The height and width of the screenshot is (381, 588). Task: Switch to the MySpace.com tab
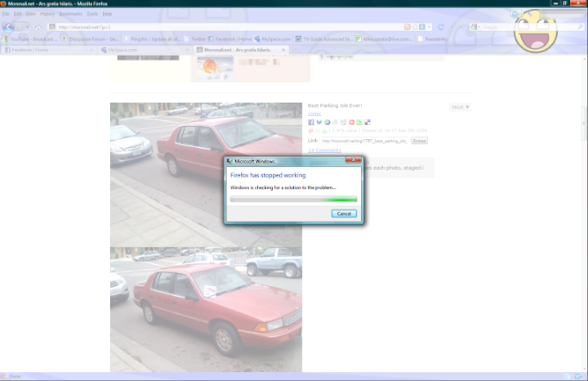click(122, 50)
